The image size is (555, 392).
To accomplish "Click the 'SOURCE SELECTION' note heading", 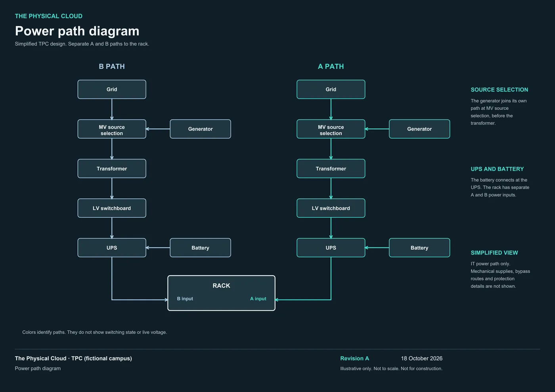I will (x=499, y=90).
